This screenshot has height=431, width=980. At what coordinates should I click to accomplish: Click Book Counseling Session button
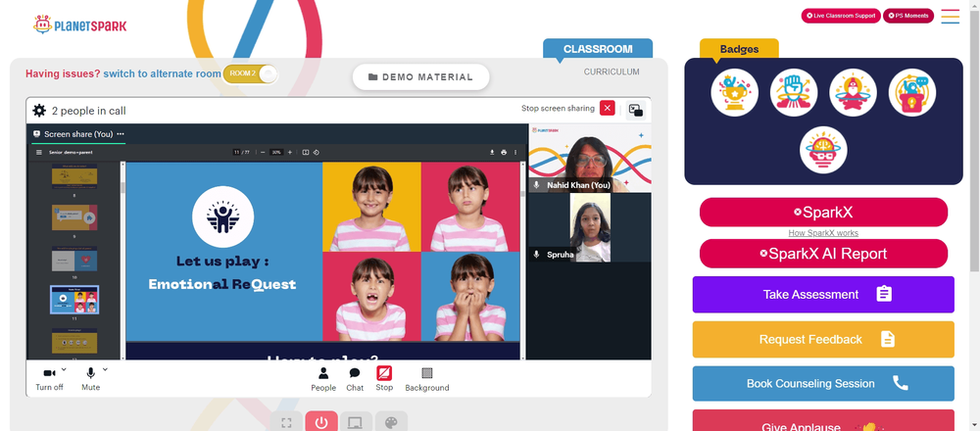823,384
